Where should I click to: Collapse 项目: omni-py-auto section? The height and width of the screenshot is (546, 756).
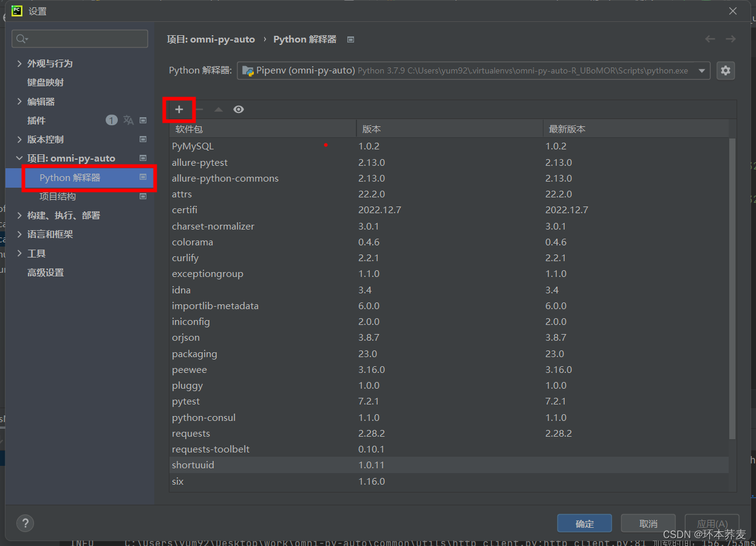pyautogui.click(x=19, y=158)
